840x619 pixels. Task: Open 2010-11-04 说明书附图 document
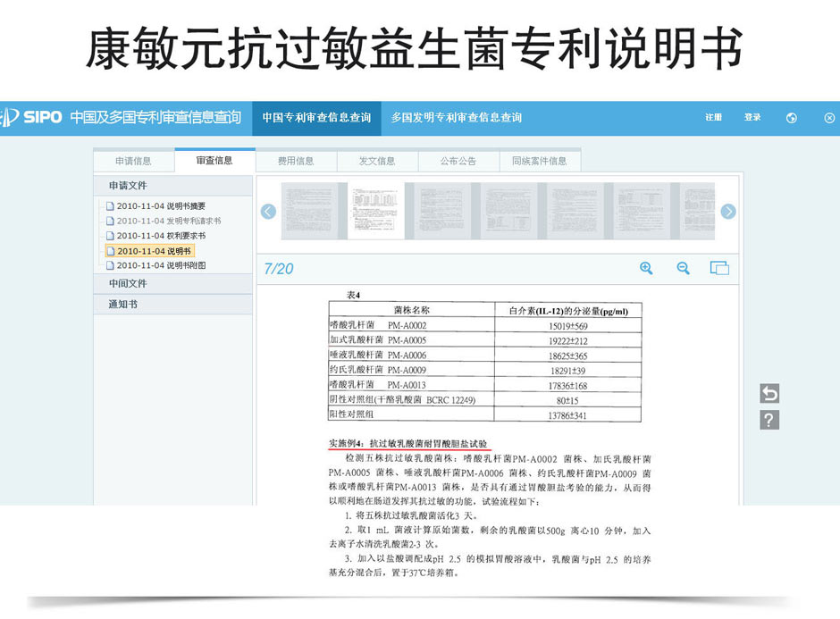pyautogui.click(x=161, y=265)
